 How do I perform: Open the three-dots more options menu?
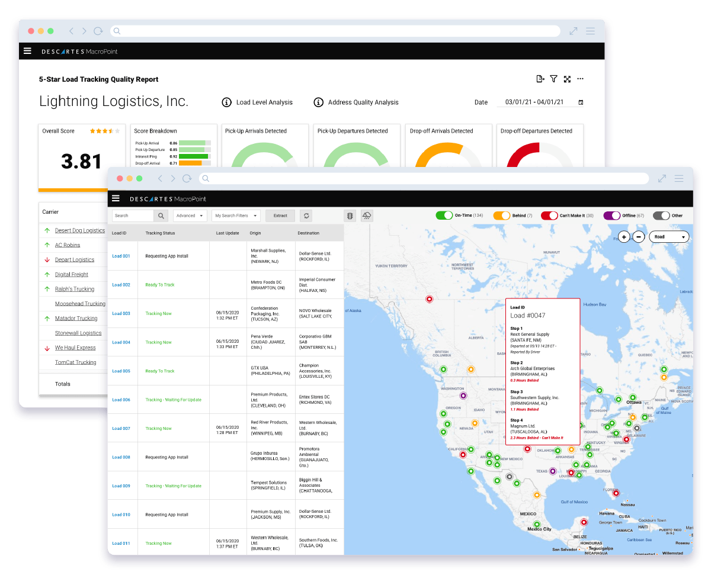[x=581, y=79]
